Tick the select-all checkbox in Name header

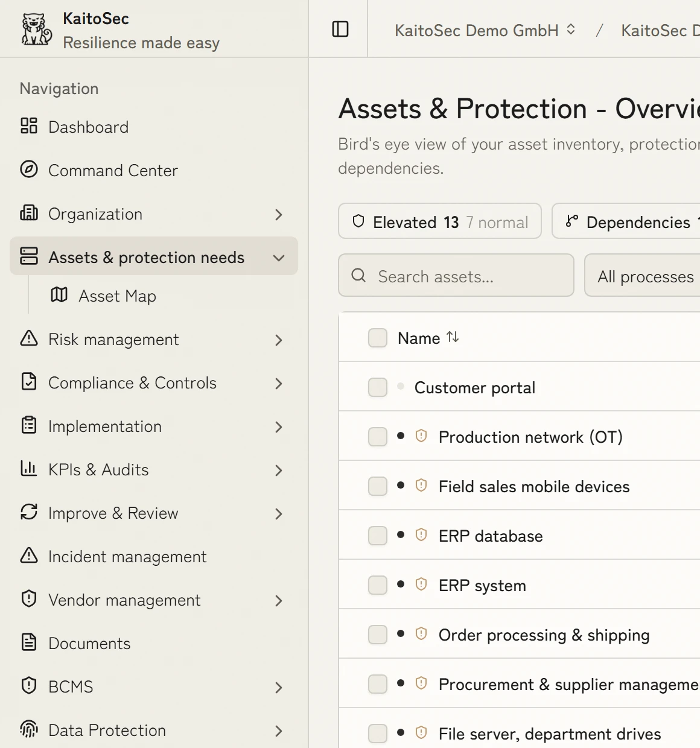pyautogui.click(x=378, y=338)
